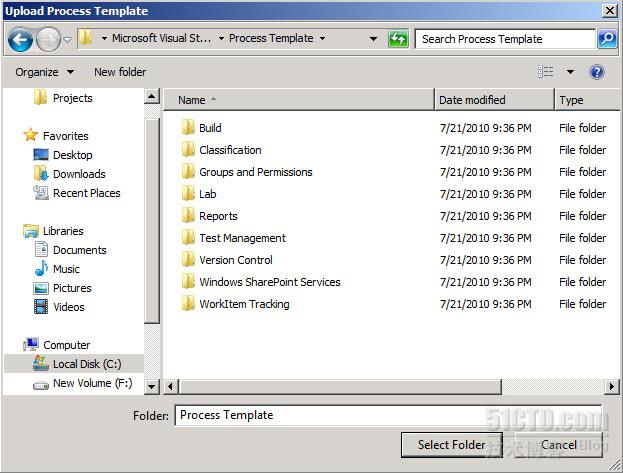Expand the arrow before Process Template breadcrumb

tap(221, 39)
